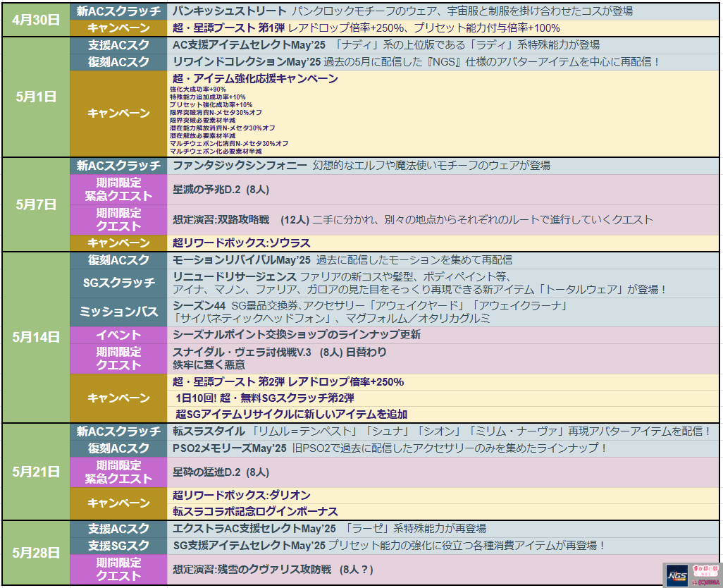Viewport: 723px width, 588px height.
Task: Select the 5月14日 date cell
Action: pyautogui.click(x=36, y=337)
